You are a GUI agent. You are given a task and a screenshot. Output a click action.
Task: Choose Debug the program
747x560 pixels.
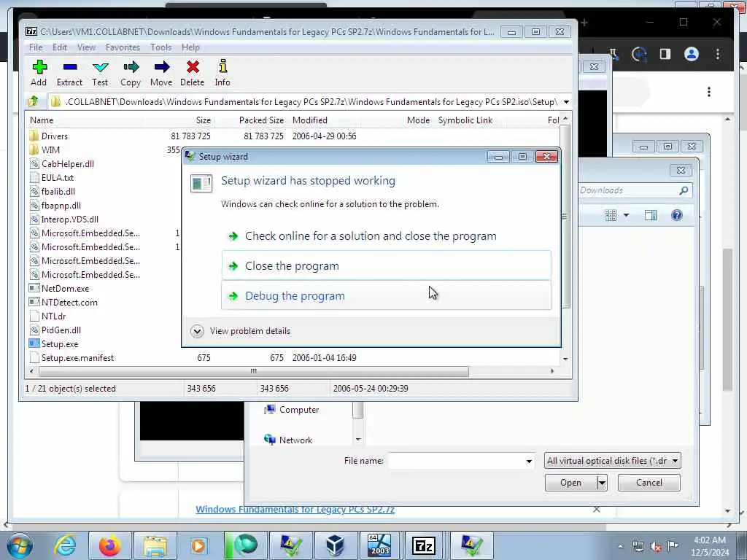tap(387, 296)
